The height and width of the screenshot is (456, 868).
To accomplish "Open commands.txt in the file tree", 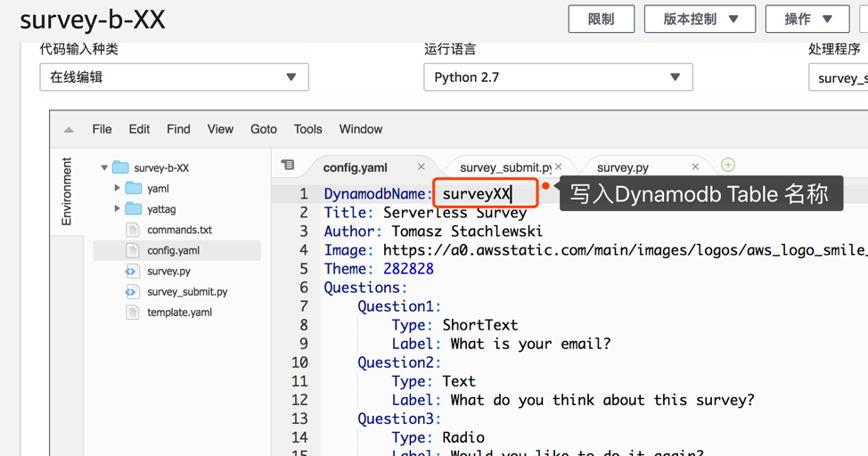I will click(179, 230).
